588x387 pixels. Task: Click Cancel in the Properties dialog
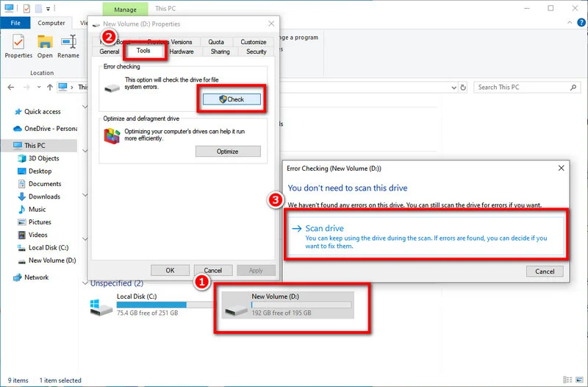(x=213, y=270)
